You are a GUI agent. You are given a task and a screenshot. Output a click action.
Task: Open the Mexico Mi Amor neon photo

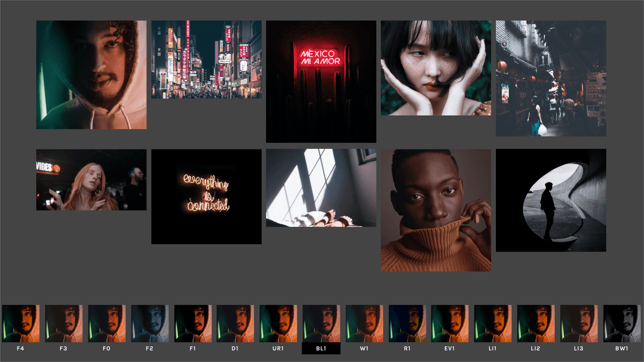(321, 81)
